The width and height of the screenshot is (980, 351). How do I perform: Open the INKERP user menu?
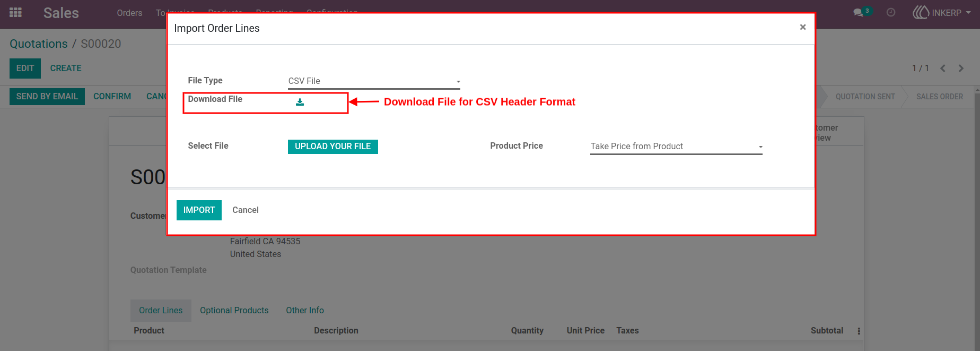tap(942, 13)
